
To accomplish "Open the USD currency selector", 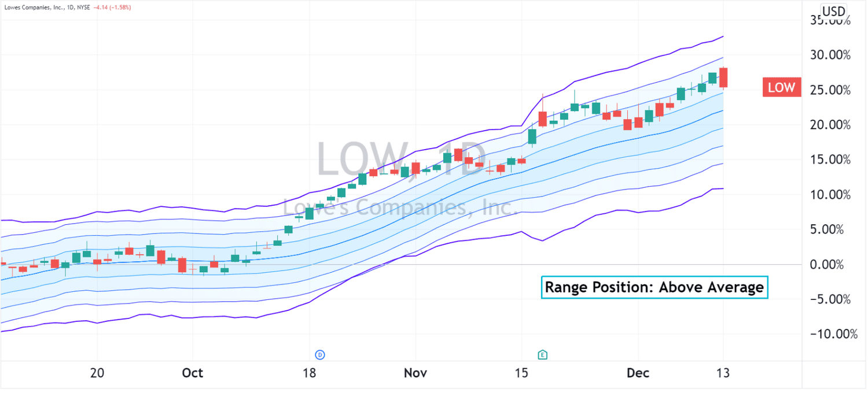I will pos(834,11).
